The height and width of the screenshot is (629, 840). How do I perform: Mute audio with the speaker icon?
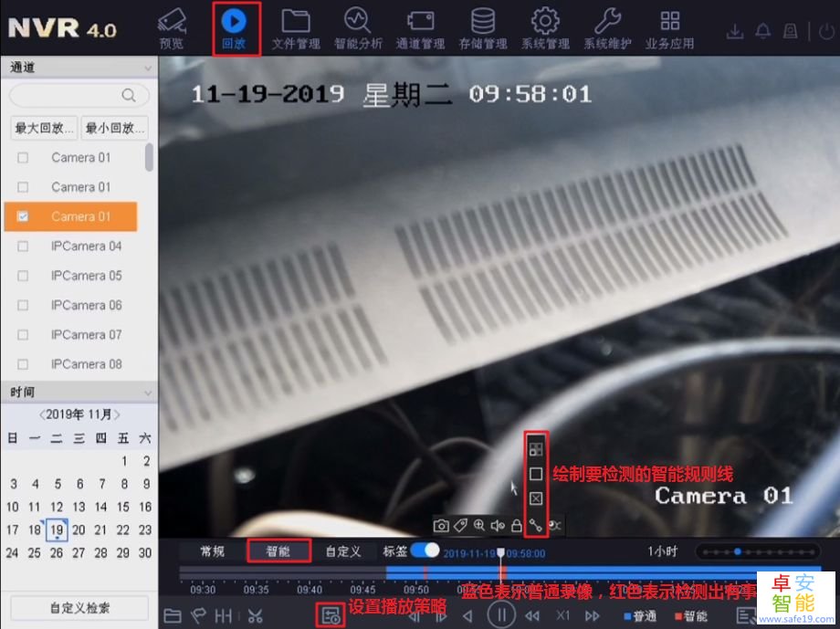click(x=498, y=525)
